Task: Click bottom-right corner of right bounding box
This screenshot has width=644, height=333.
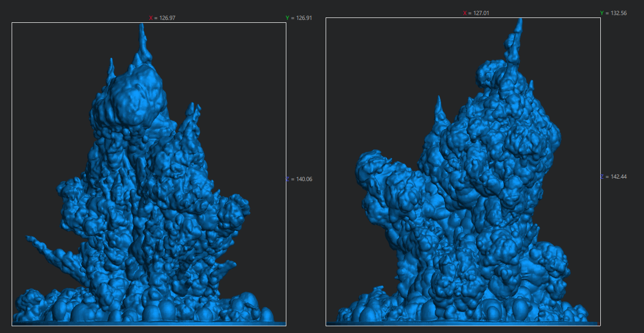Action: pyautogui.click(x=600, y=325)
